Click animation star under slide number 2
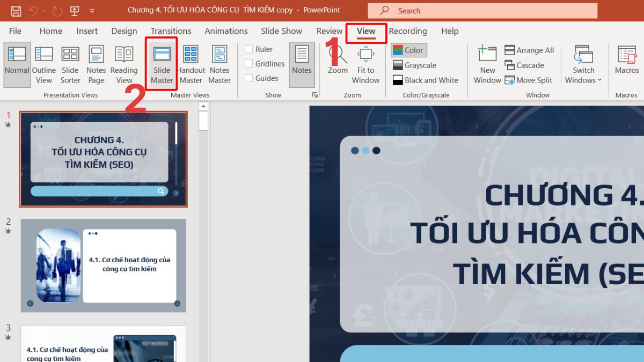The width and height of the screenshot is (644, 362). coord(8,231)
